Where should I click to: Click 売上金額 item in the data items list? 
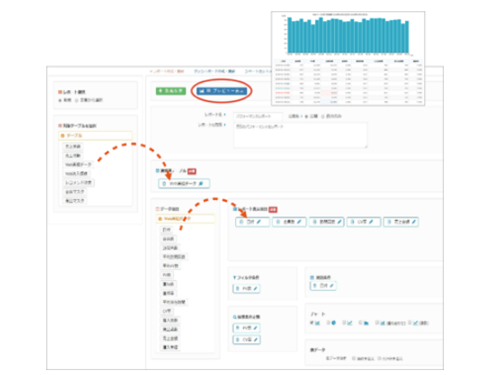pyautogui.click(x=170, y=338)
